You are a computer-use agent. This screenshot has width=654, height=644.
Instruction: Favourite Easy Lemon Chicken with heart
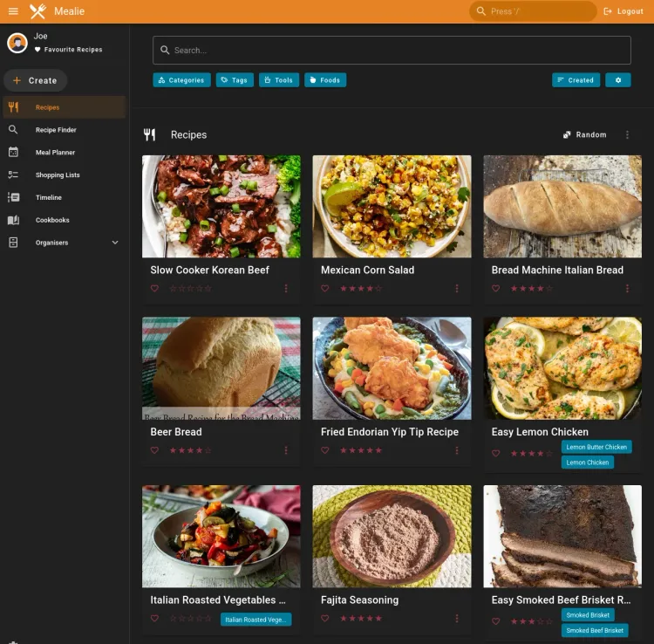tap(495, 453)
